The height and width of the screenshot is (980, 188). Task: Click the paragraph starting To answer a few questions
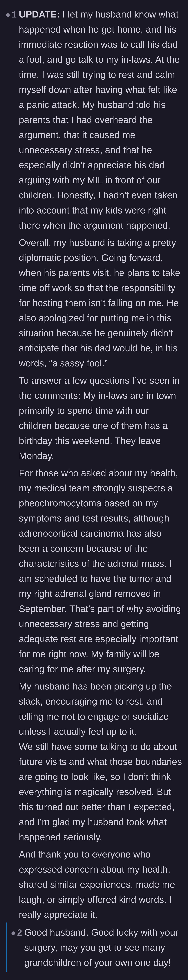(x=100, y=418)
